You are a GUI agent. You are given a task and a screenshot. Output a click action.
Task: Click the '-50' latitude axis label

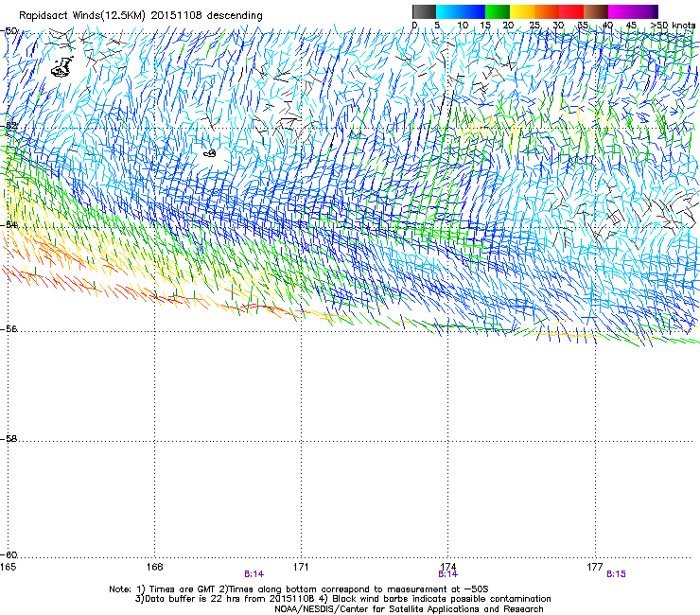click(9, 31)
